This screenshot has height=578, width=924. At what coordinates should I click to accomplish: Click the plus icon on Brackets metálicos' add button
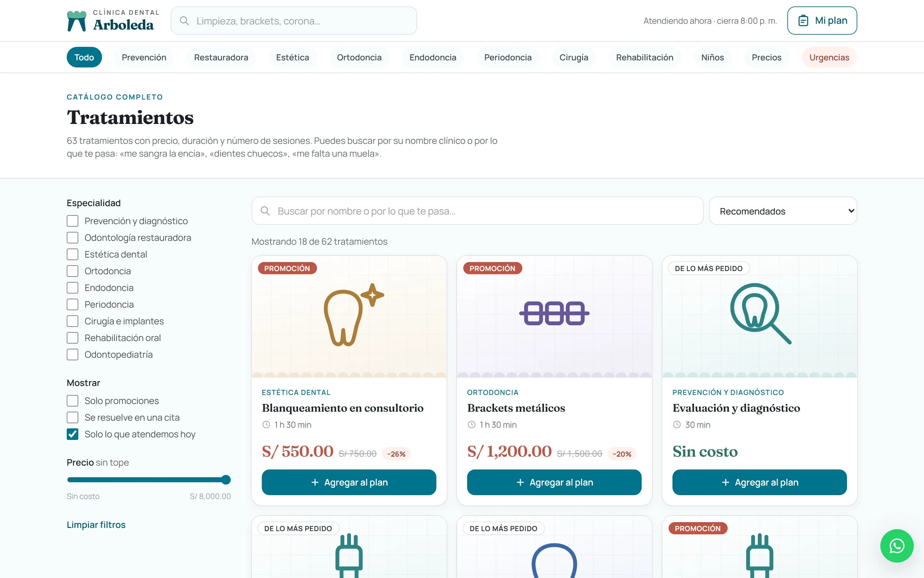point(520,482)
